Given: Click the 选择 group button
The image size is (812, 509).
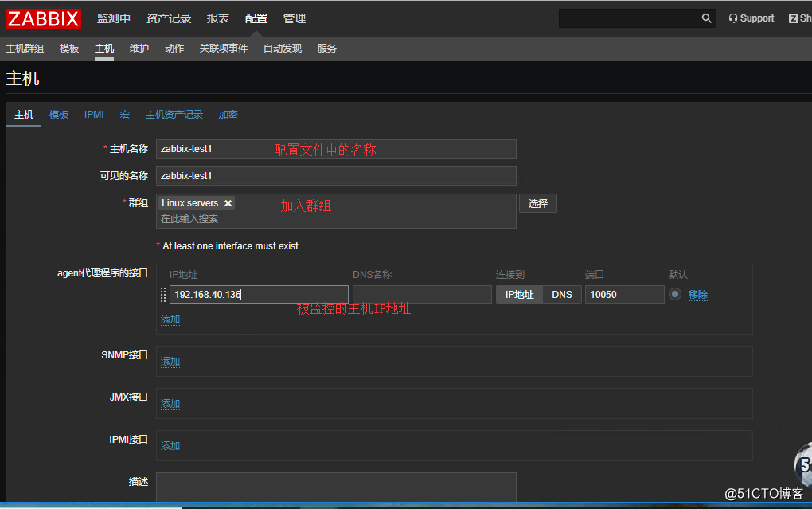Looking at the screenshot, I should click(538, 204).
